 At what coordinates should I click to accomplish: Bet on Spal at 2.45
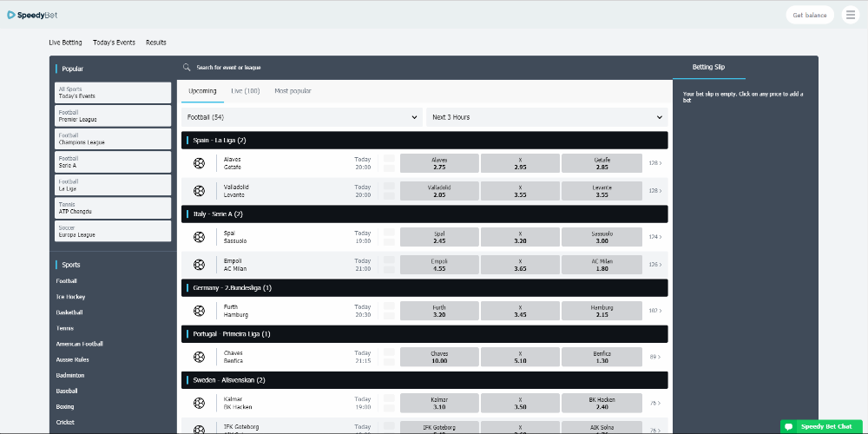(x=439, y=237)
